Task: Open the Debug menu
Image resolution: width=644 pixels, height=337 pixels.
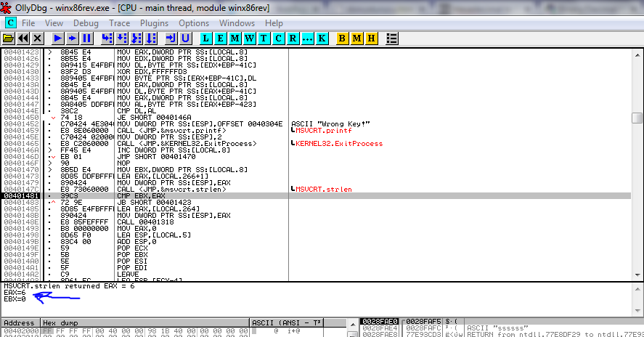Action: [86, 23]
